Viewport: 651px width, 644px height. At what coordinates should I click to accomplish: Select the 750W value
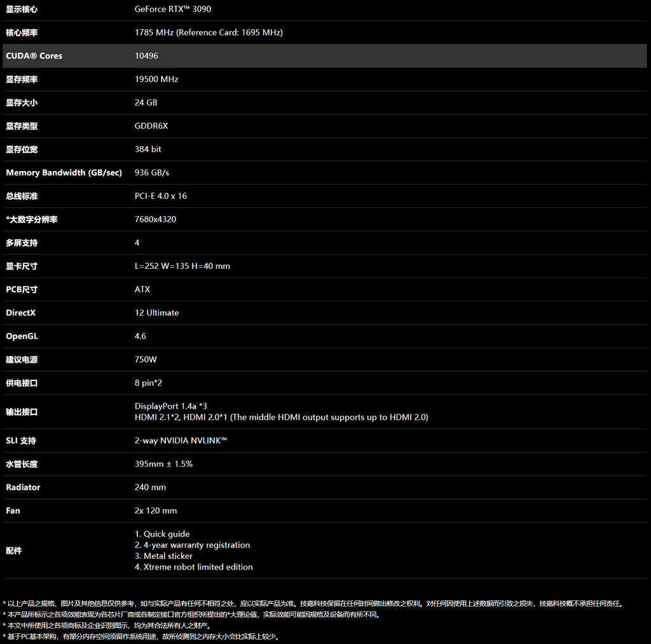(x=146, y=360)
